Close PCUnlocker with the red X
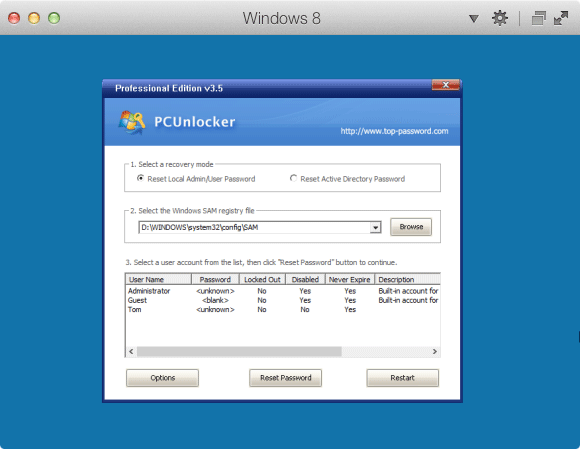The image size is (580, 449). click(446, 85)
